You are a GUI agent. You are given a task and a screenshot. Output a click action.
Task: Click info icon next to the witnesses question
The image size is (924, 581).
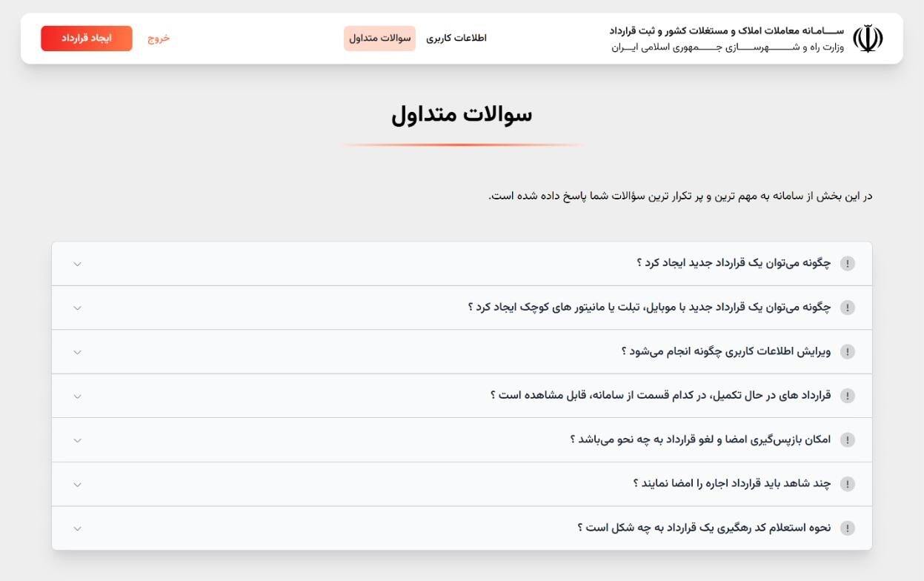[x=848, y=483]
